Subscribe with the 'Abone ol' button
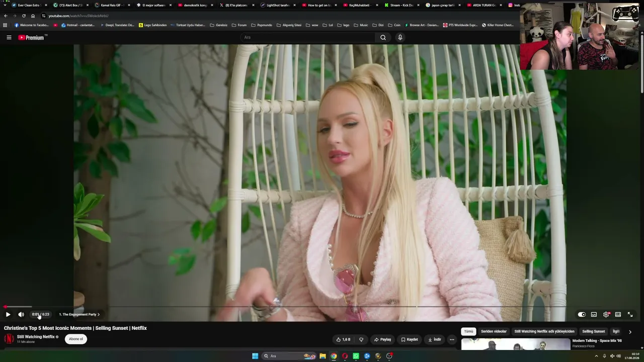Screen dimensions: 644x362 pos(76,339)
